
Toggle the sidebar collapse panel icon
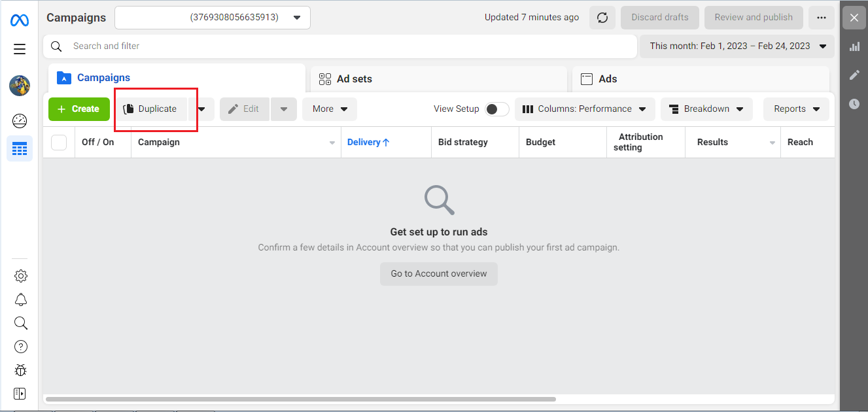pyautogui.click(x=20, y=394)
